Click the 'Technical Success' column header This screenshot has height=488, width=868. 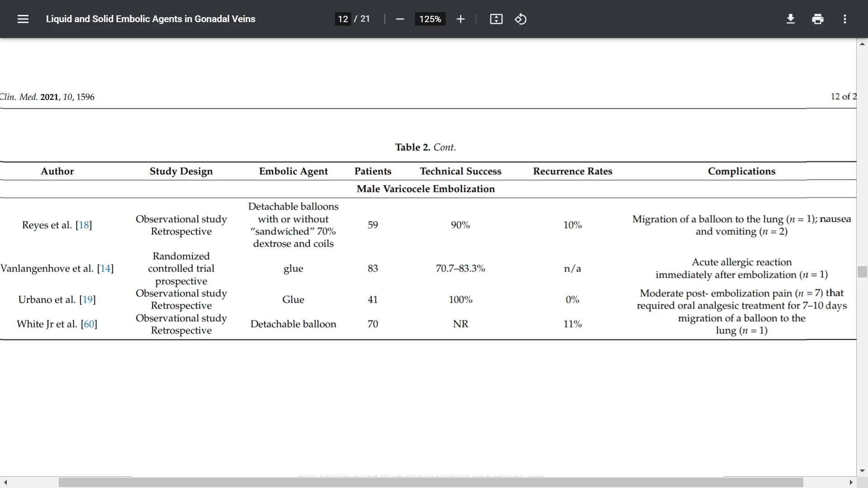click(461, 171)
